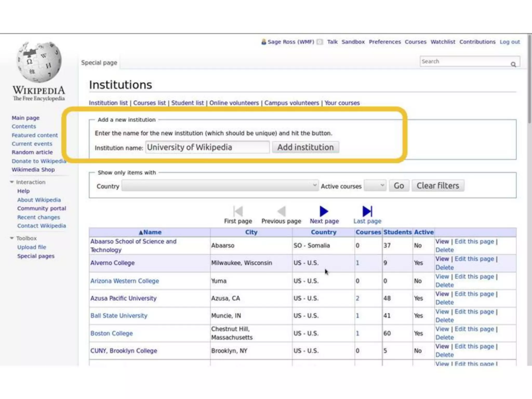Click the Wikipedia globe logo
Screen dimensions: 532x399
pos(39,62)
